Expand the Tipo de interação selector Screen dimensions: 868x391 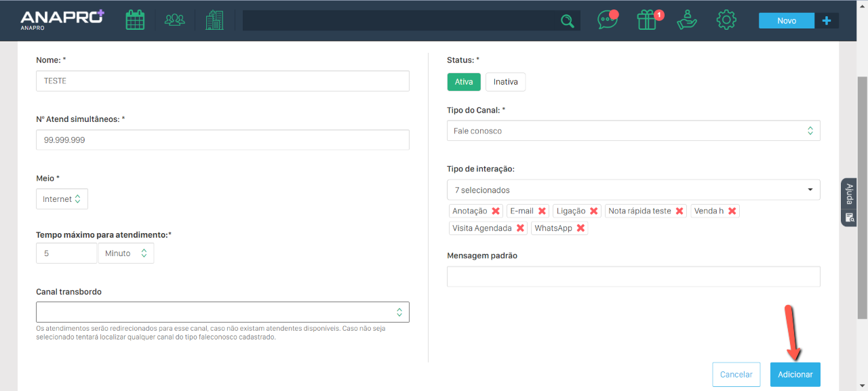[x=633, y=190]
